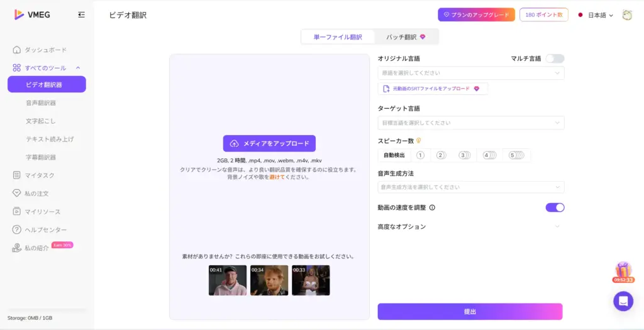The width and height of the screenshot is (644, 330).
Task: Open the 音声生成方法 dropdown
Action: [x=470, y=187]
